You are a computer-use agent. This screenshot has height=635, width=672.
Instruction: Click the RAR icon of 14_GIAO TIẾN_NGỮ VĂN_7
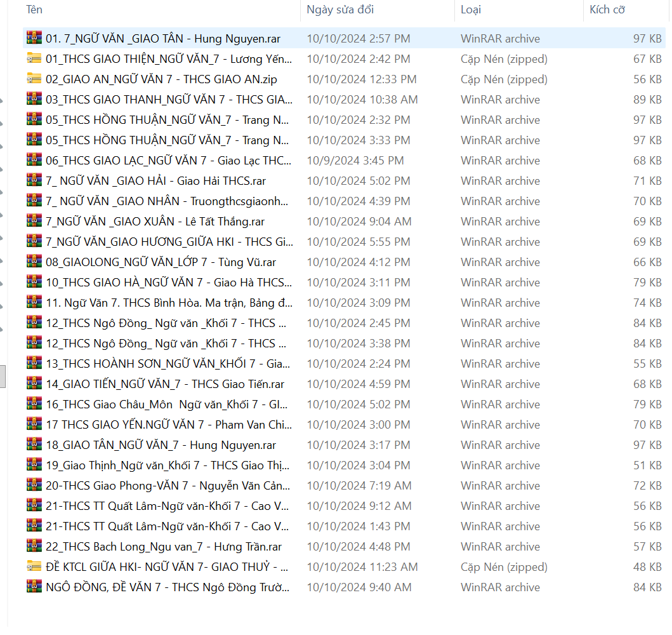[x=34, y=384]
